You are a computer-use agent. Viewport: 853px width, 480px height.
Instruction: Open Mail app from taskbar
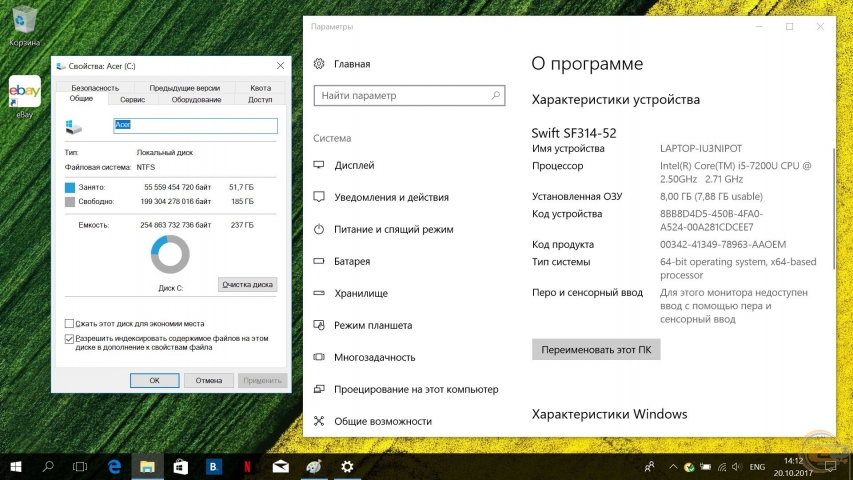coord(281,466)
